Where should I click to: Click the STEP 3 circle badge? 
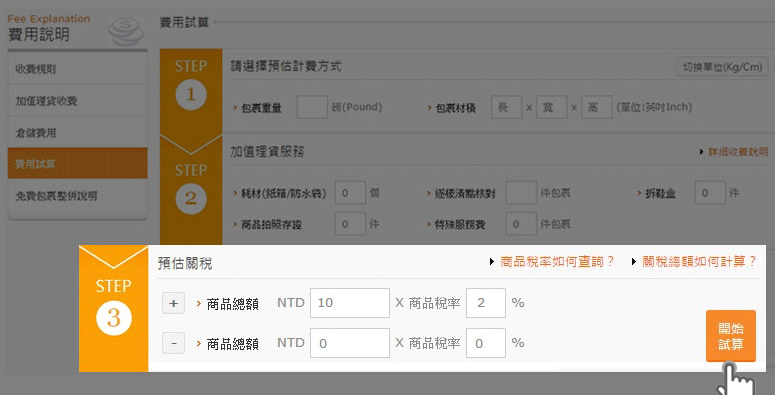click(114, 318)
